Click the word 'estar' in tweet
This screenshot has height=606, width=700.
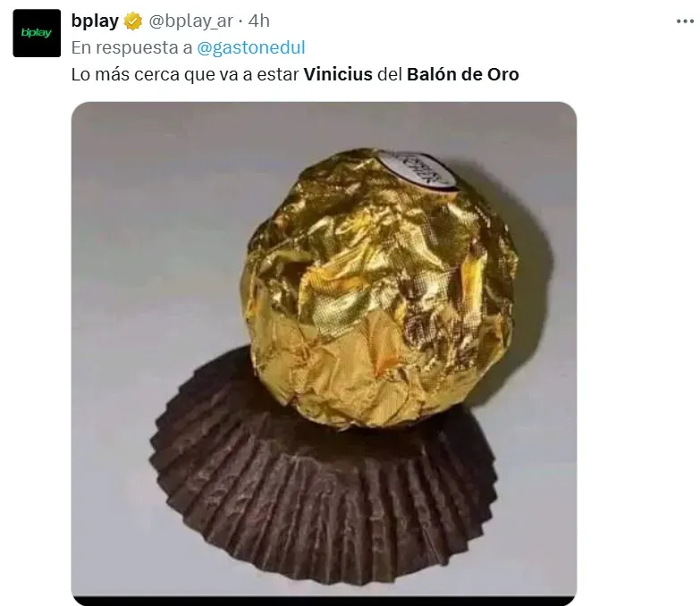[278, 74]
